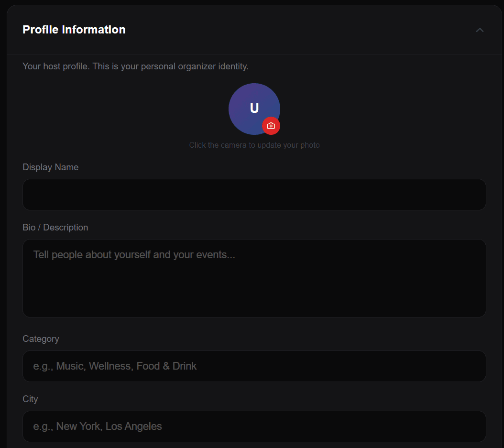Image resolution: width=504 pixels, height=448 pixels.
Task: Click the Profile Information section chevron
Action: [480, 30]
